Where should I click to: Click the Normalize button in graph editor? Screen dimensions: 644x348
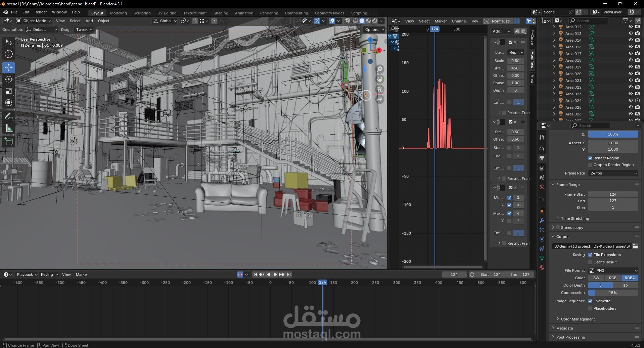pyautogui.click(x=498, y=21)
